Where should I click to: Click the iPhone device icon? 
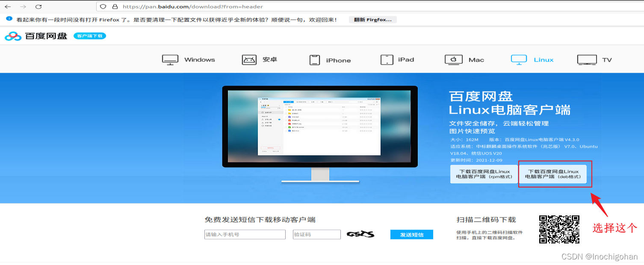[x=315, y=60]
